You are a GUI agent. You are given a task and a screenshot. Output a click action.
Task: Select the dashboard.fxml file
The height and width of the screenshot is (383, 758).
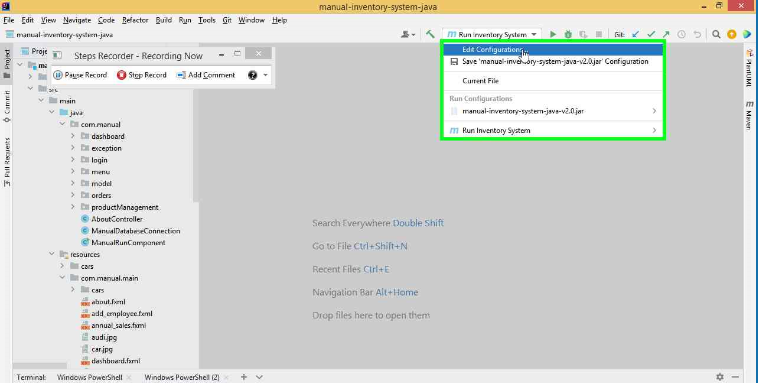coord(116,361)
